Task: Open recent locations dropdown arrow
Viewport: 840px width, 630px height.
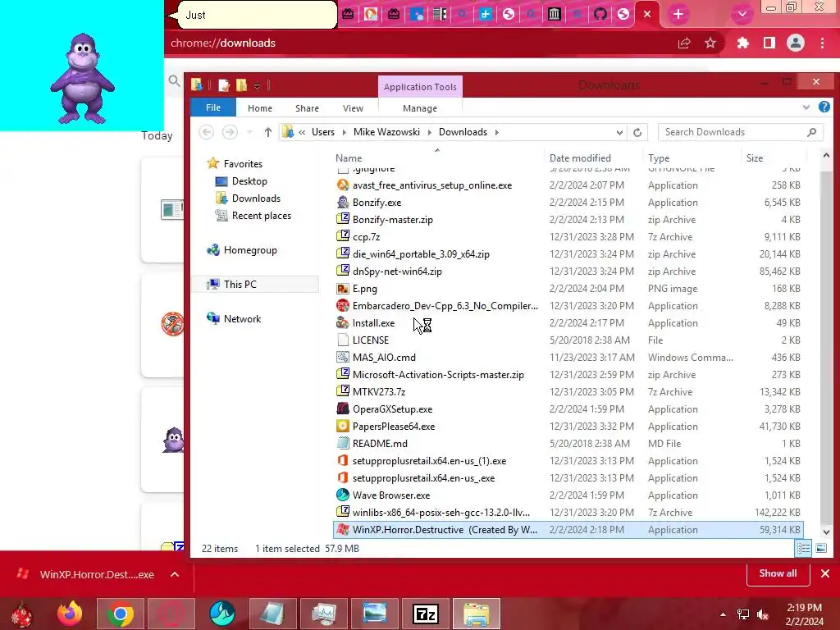Action: 249,132
